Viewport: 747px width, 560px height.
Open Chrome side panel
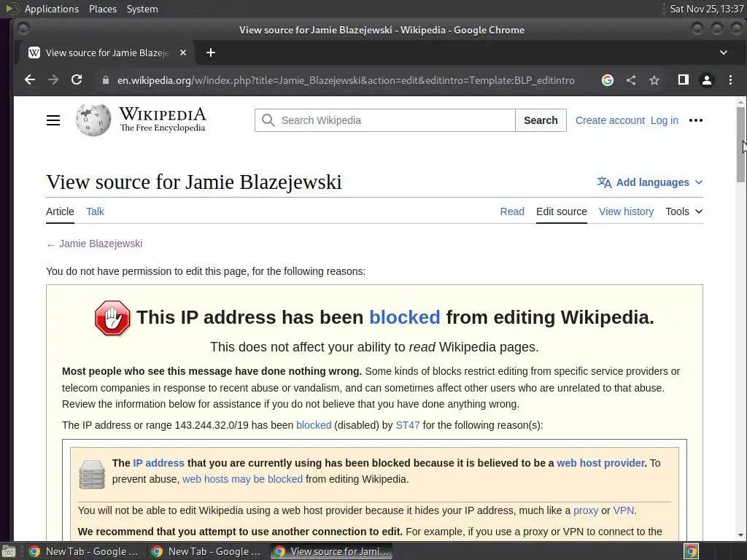pos(683,80)
